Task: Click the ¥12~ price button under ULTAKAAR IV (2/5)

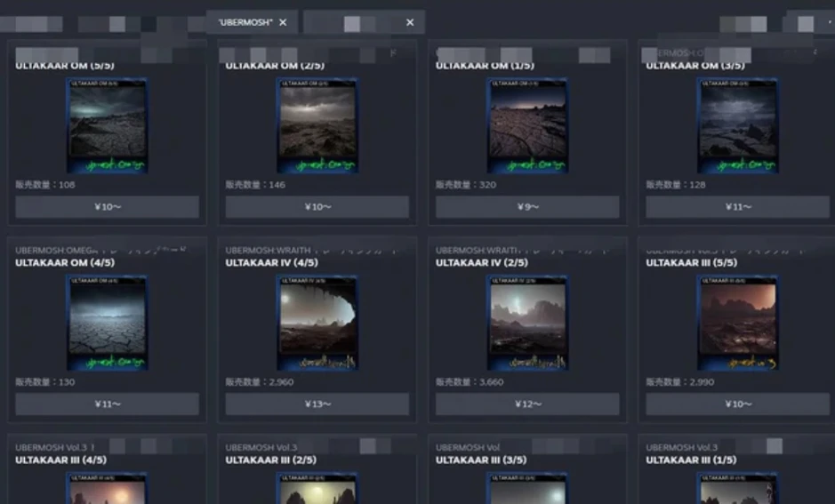Action: (527, 404)
